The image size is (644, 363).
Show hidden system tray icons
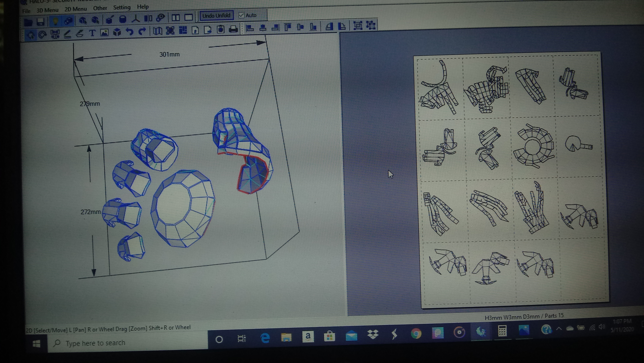(x=559, y=329)
